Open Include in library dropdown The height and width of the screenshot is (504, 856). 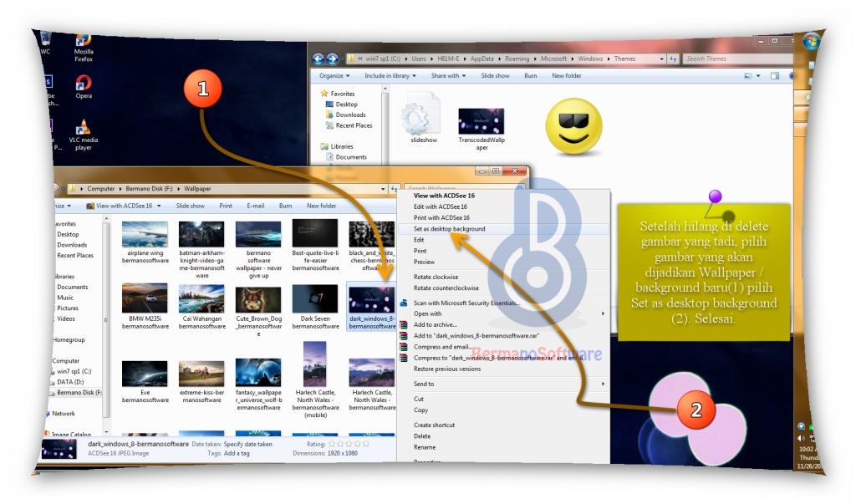[390, 75]
